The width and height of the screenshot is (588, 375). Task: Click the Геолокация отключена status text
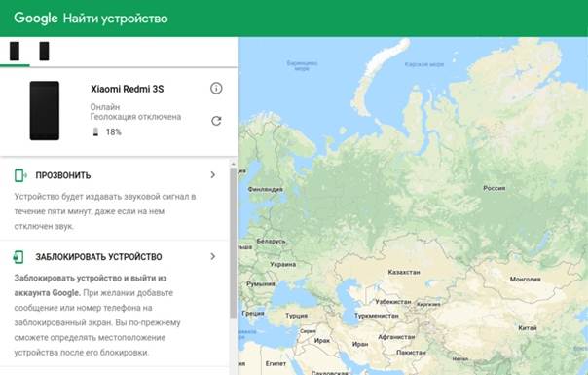click(135, 117)
